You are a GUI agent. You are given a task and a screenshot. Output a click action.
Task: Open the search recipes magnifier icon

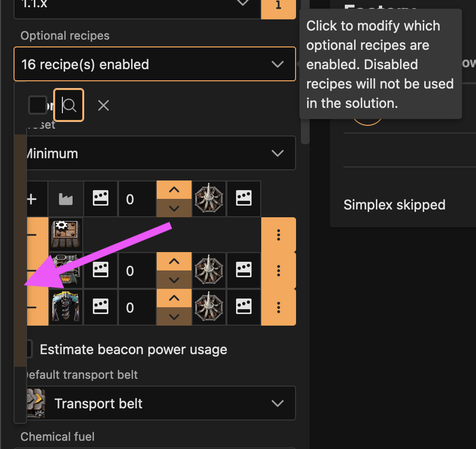68,105
